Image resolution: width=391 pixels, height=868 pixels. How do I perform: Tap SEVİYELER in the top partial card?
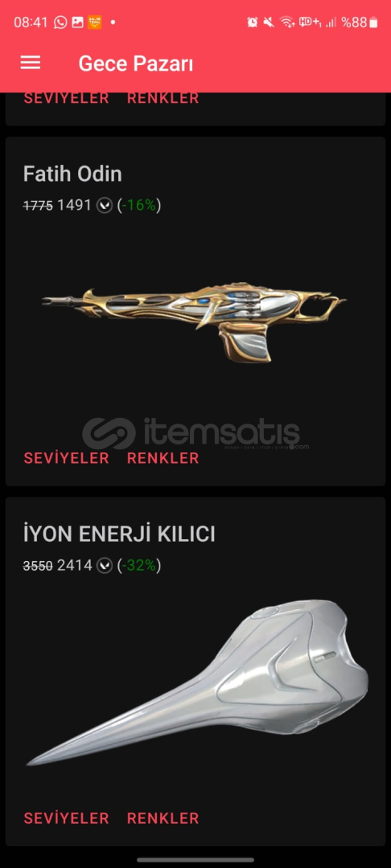pos(67,99)
